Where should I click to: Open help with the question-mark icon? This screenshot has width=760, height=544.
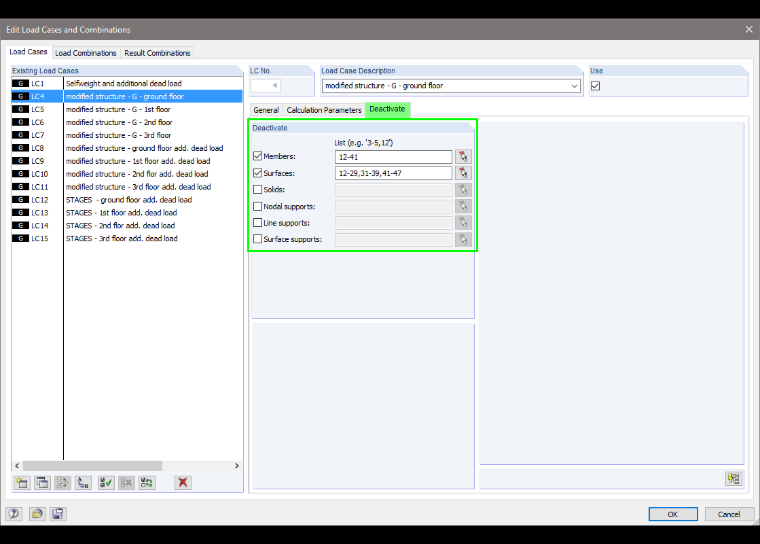coord(14,513)
